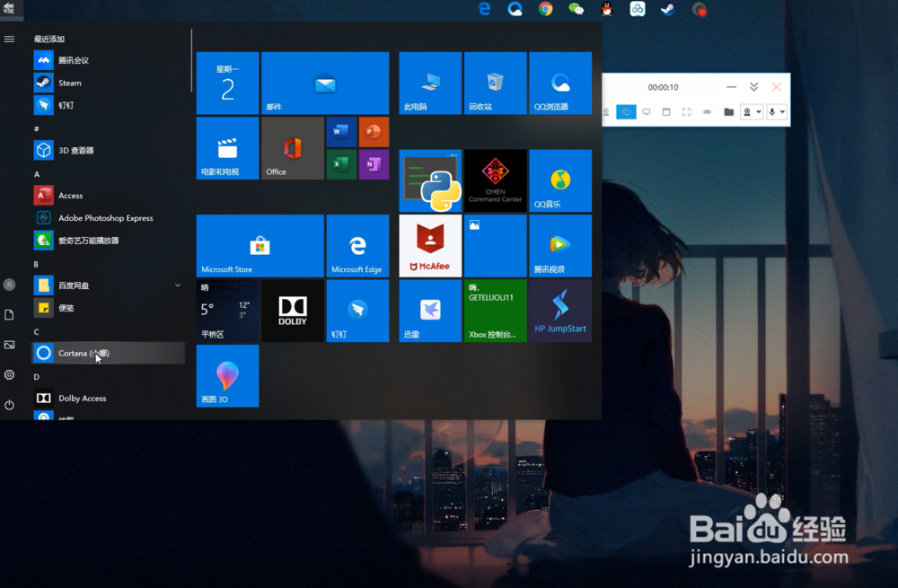Select the single monitor capture mode

point(646,112)
